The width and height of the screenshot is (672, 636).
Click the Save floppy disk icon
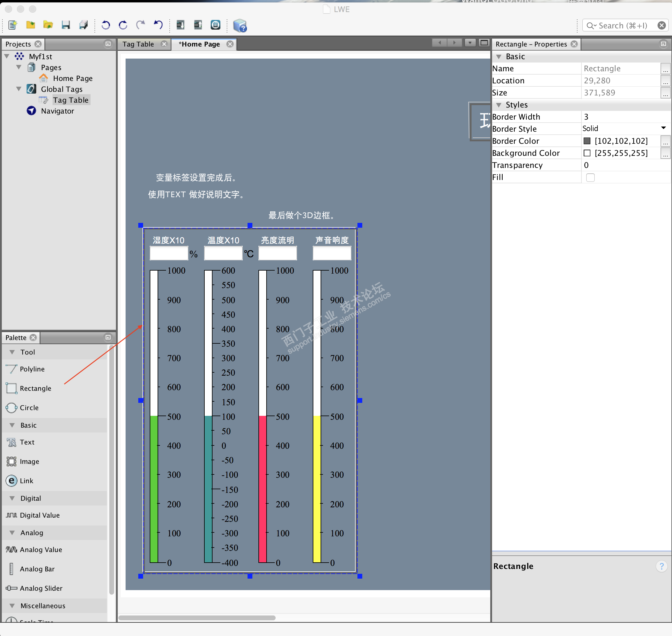[x=66, y=25]
